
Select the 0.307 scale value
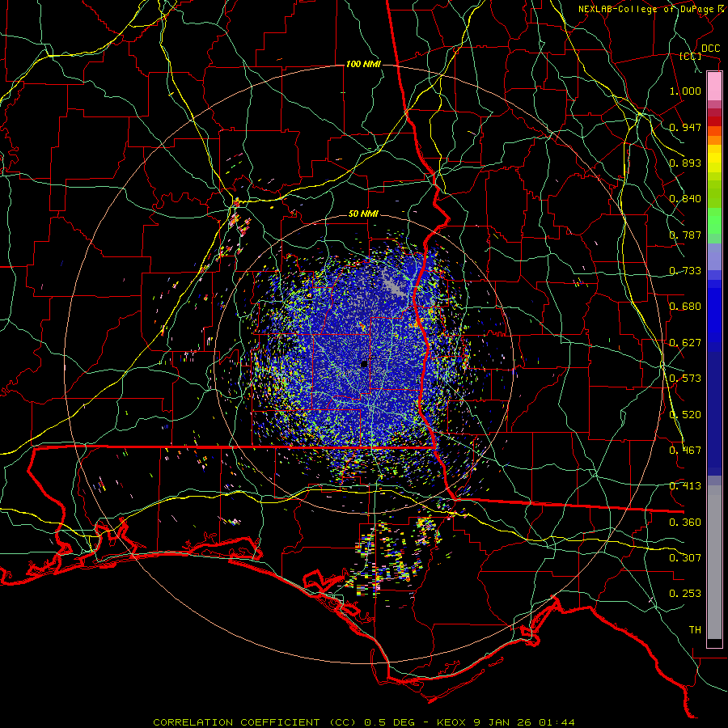pyautogui.click(x=685, y=557)
